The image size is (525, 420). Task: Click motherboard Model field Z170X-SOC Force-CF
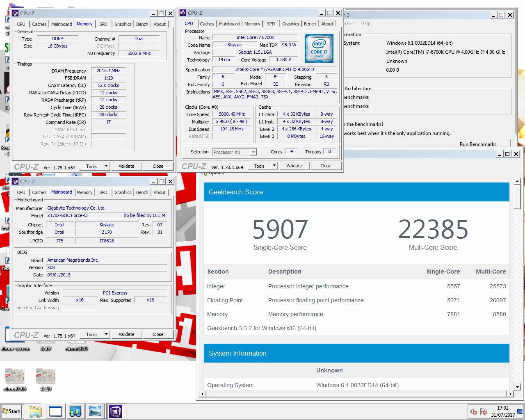[x=84, y=215]
